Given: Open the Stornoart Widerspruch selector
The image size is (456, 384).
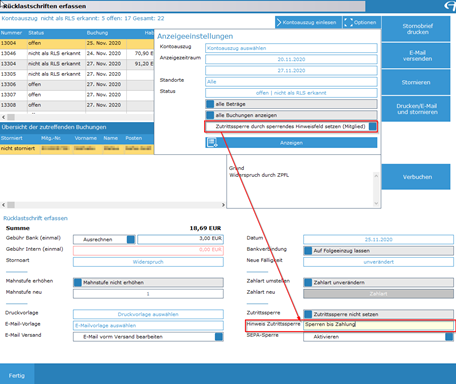Looking at the screenshot, I should [x=148, y=262].
